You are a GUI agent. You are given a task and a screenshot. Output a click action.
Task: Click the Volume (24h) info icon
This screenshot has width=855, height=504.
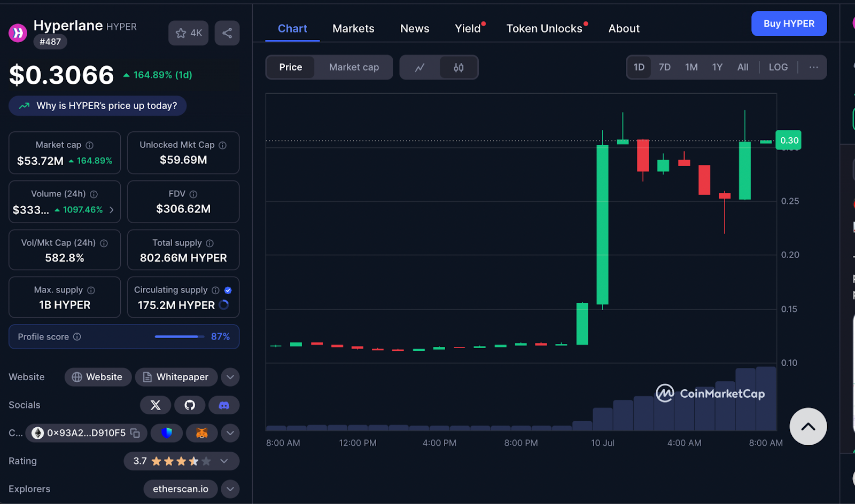tap(94, 194)
